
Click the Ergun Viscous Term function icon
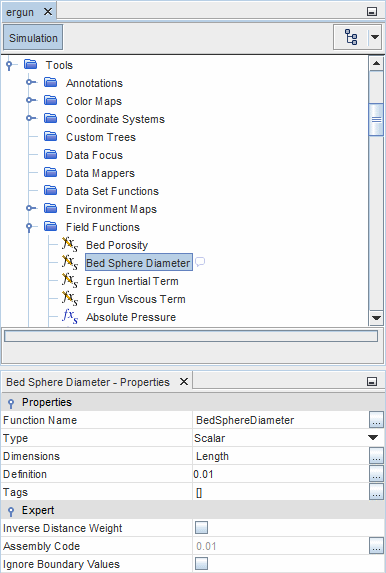click(x=69, y=299)
